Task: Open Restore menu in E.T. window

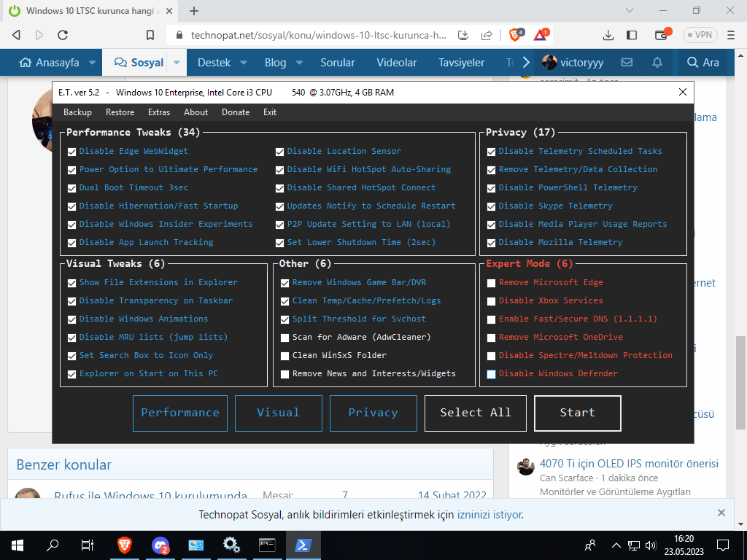Action: 120,112
